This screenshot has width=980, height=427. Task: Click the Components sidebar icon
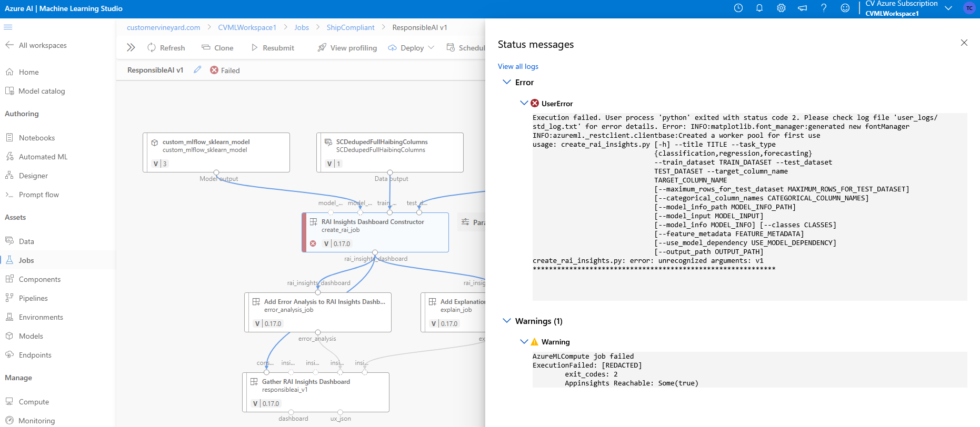(9, 279)
